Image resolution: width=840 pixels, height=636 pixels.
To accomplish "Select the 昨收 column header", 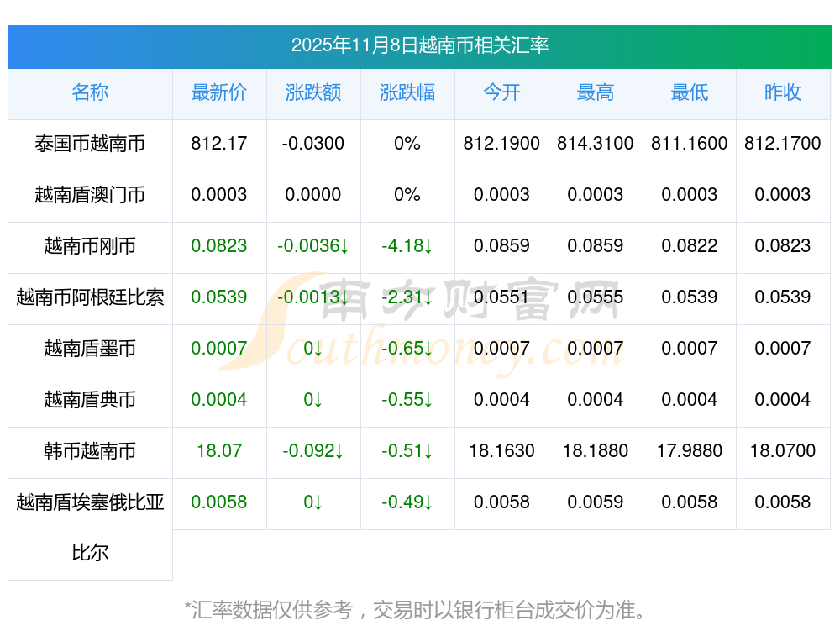I will coord(783,93).
